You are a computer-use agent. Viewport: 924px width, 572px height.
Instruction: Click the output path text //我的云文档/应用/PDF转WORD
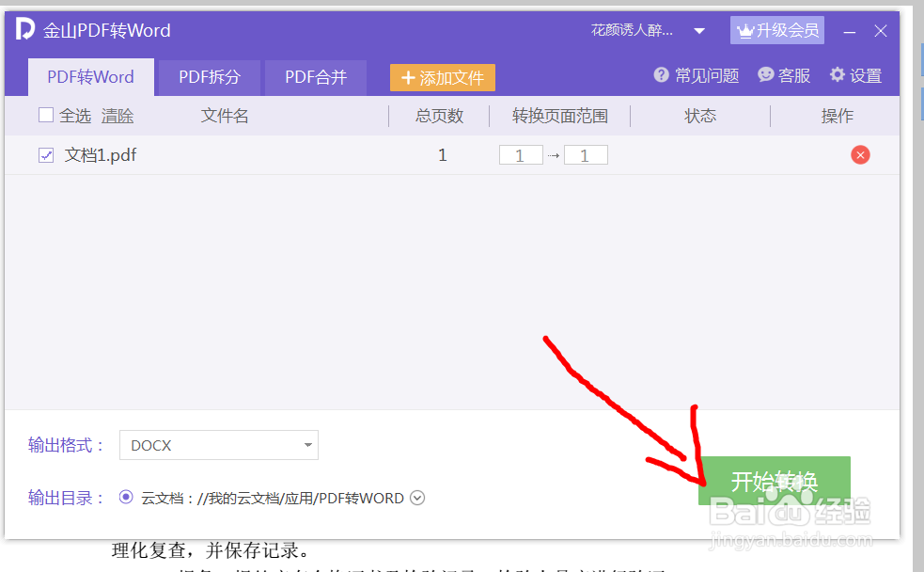[x=301, y=499]
